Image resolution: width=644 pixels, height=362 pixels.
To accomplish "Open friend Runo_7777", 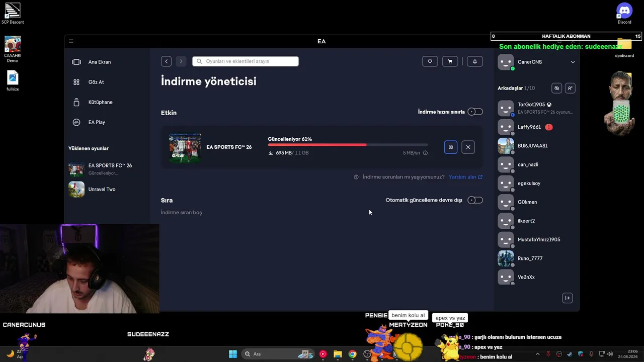I will coord(536,258).
